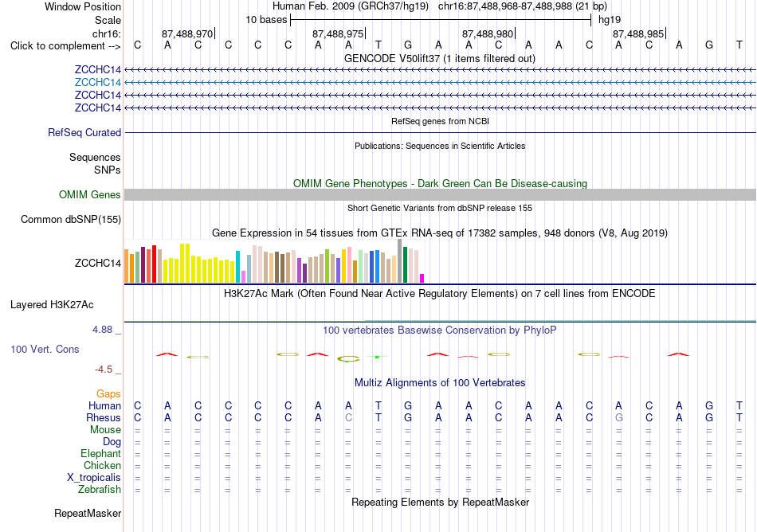Click the H3K27Ac Mark ENCODE track title
The width and height of the screenshot is (757, 532).
[440, 294]
